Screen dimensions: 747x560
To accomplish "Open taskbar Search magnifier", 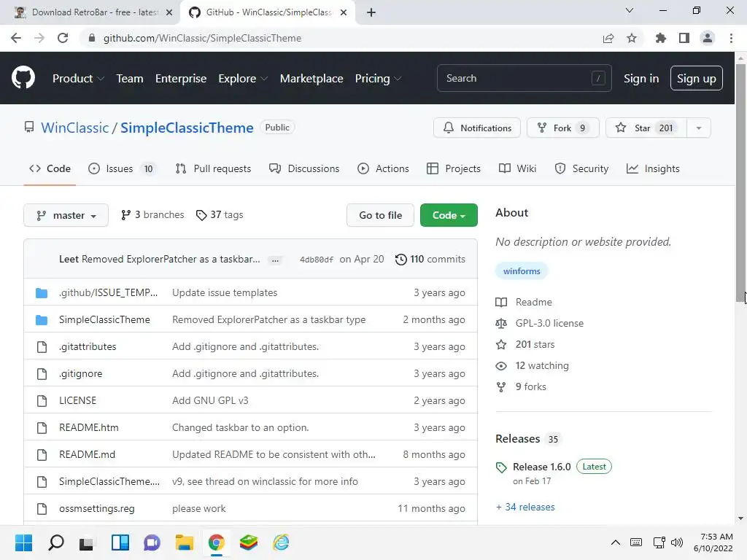I will (55, 542).
